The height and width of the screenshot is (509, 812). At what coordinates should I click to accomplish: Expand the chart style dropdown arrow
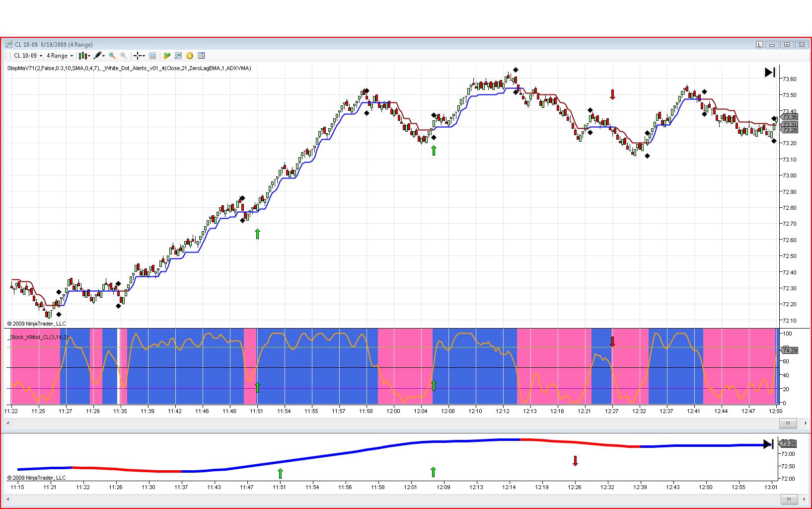coord(89,56)
